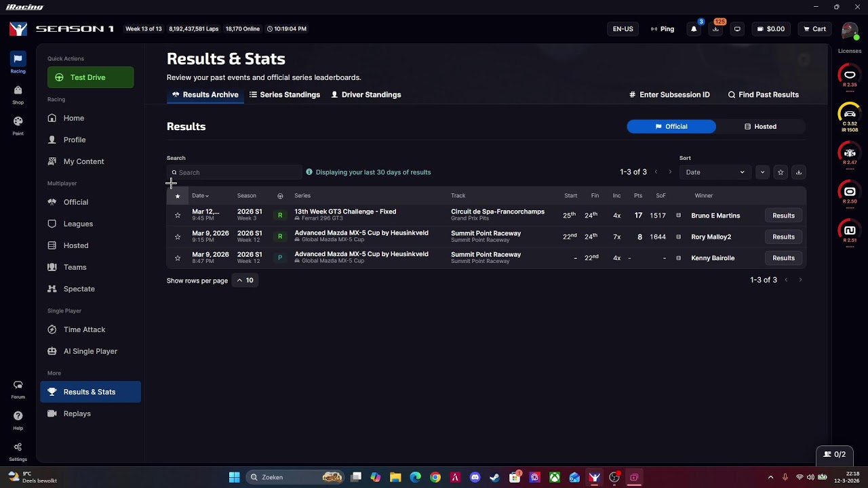Screen dimensions: 868x488
Task: Open My Content in sidebar
Action: click(91, 161)
